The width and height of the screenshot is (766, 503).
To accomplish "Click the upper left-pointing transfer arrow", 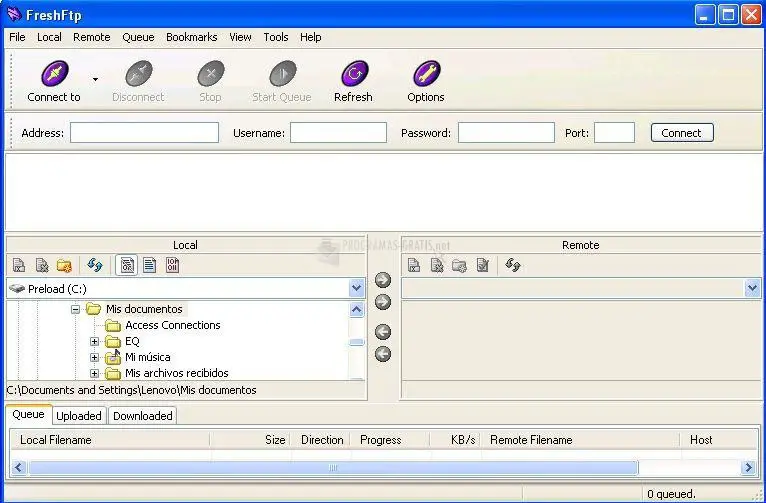I will click(x=383, y=332).
